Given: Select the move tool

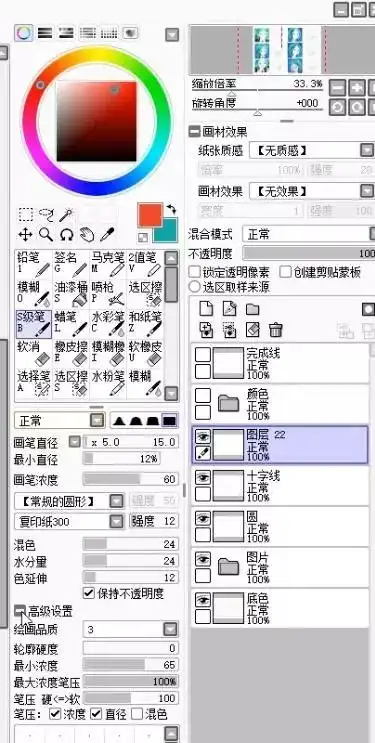Looking at the screenshot, I should [26, 234].
